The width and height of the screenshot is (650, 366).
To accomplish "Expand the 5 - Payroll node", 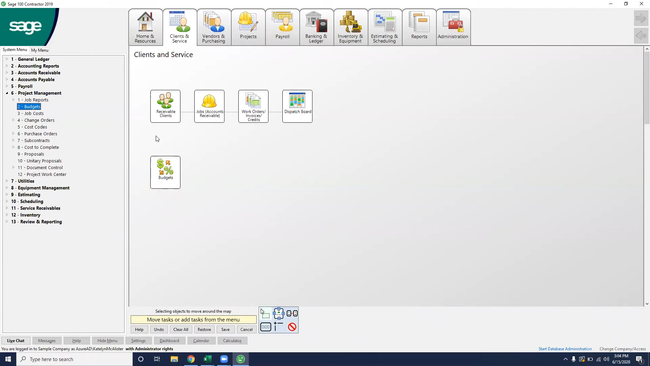I will pos(7,86).
